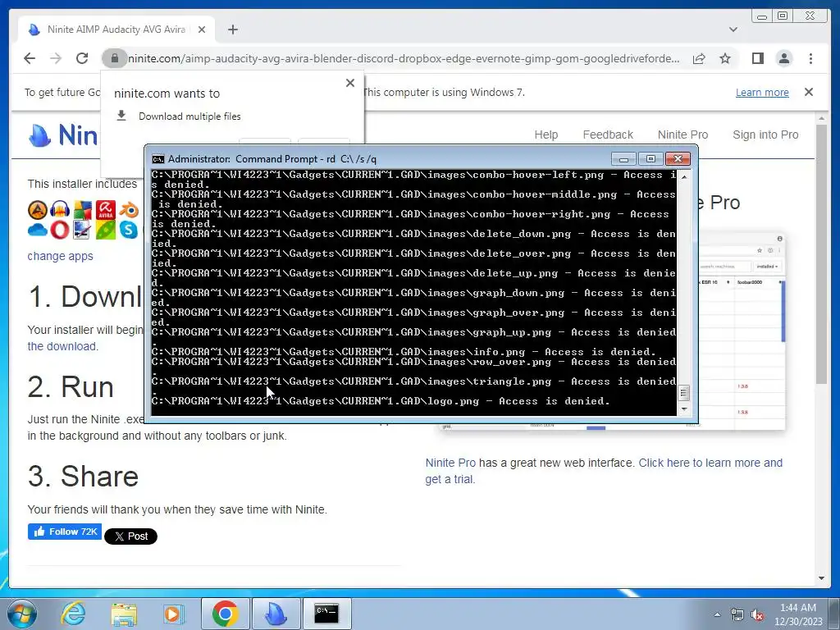Image resolution: width=840 pixels, height=630 pixels.
Task: Bookmark this page with the star
Action: click(725, 58)
